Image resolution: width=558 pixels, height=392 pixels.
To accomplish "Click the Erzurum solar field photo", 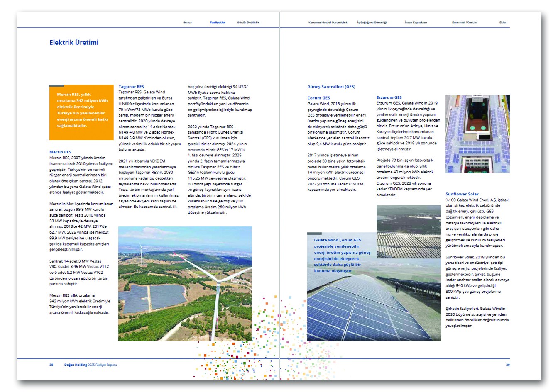I will (x=409, y=232).
